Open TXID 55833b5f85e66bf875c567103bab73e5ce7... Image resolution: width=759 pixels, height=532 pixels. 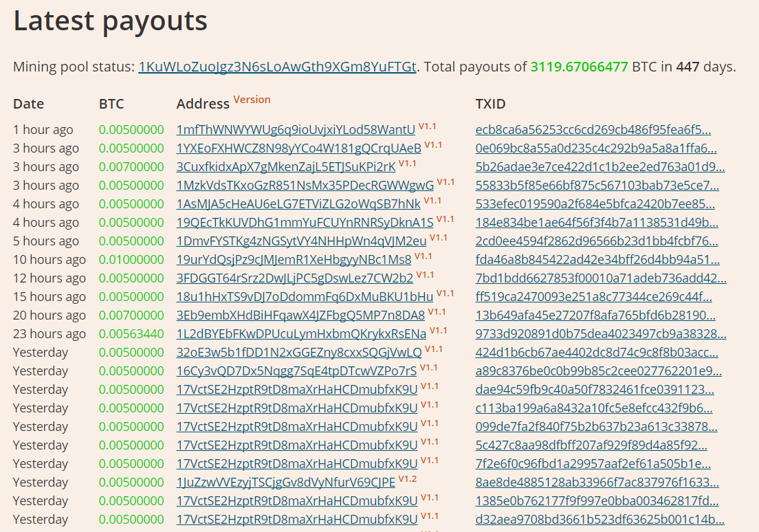597,186
